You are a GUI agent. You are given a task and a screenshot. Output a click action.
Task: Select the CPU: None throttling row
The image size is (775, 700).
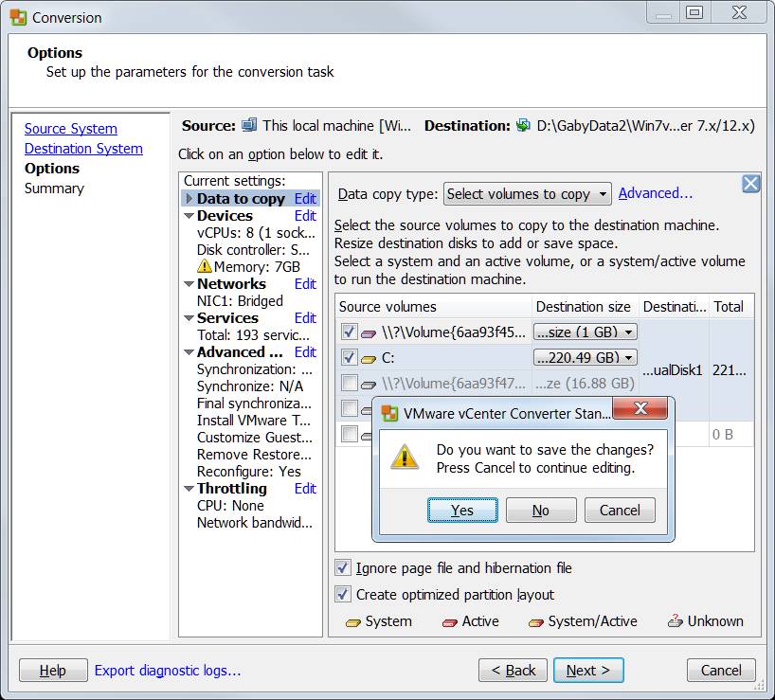(230, 506)
